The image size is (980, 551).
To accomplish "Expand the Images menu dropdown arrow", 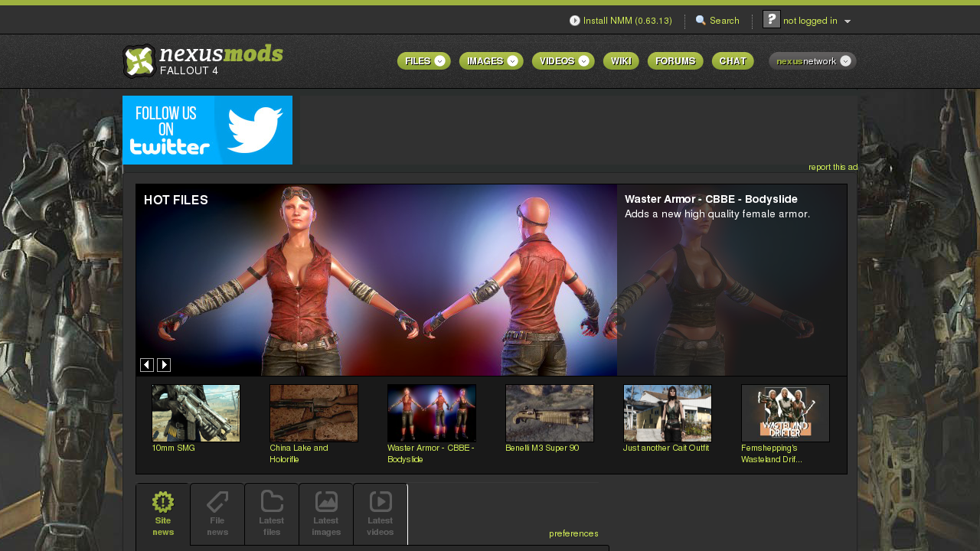I will coord(513,61).
